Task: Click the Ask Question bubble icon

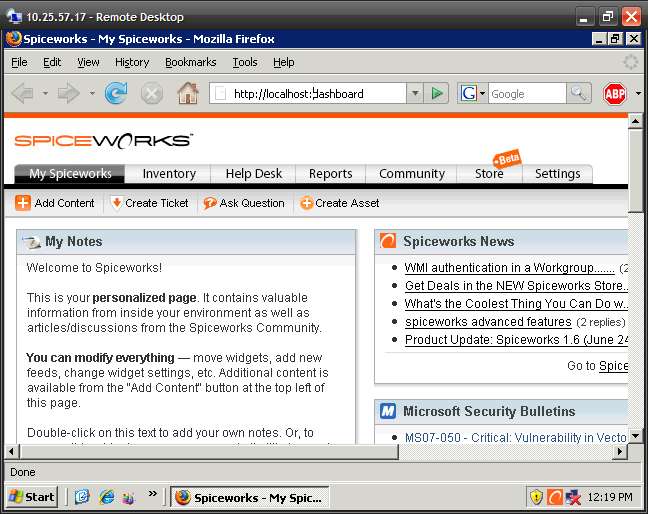Action: point(210,203)
